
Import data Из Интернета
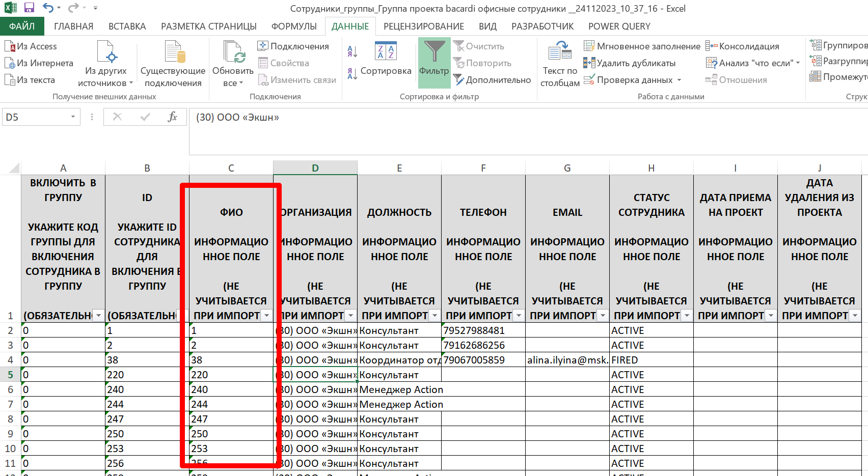(39, 63)
